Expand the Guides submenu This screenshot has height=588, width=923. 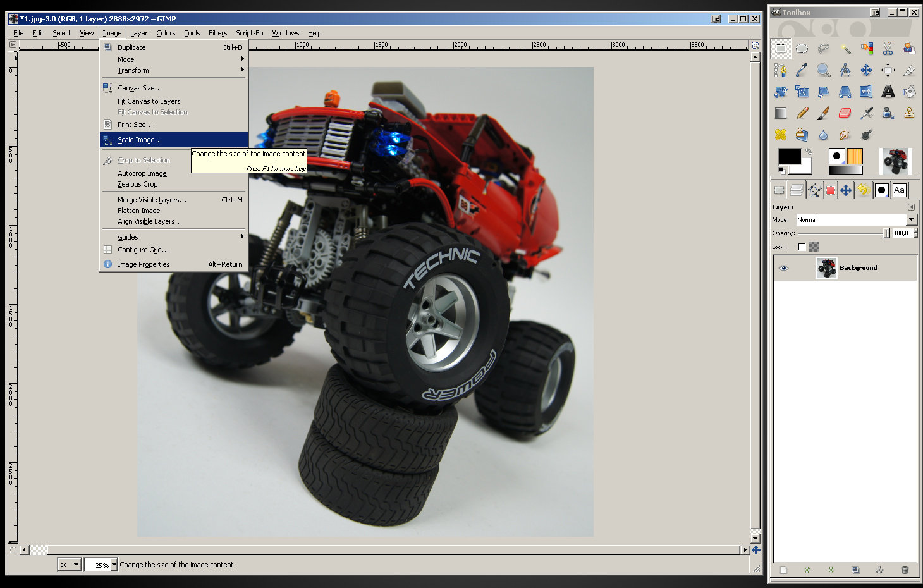pyautogui.click(x=174, y=237)
